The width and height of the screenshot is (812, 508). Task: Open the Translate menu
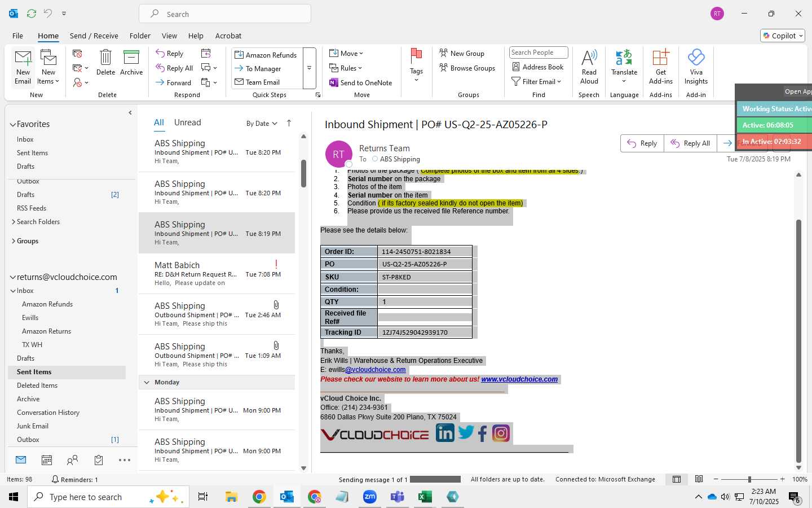point(624,67)
